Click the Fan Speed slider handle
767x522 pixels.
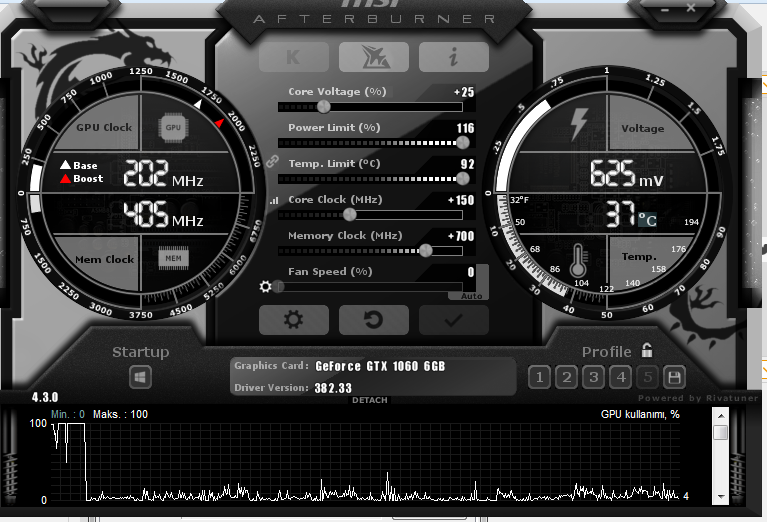pos(279,286)
